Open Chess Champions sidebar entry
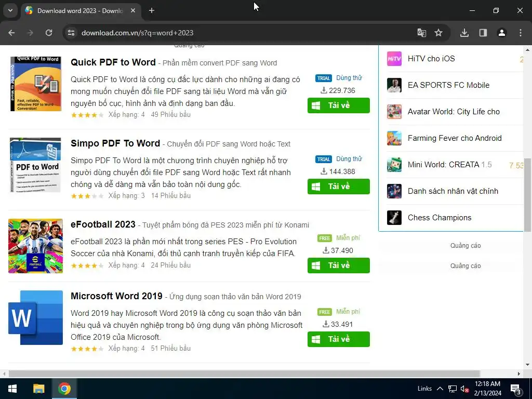532x399 pixels. coord(440,218)
